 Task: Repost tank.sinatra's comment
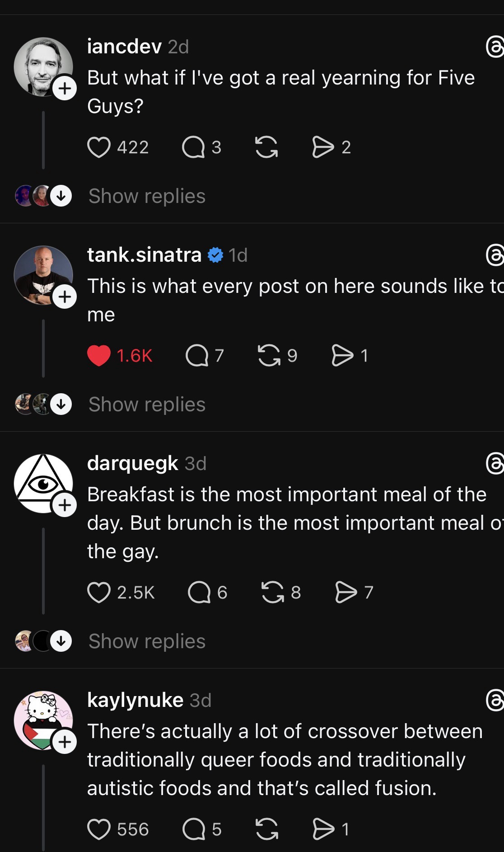tap(269, 356)
